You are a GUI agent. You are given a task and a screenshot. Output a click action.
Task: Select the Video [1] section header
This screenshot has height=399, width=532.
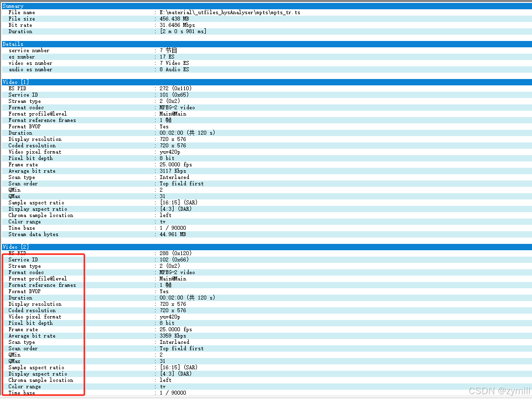(266, 82)
